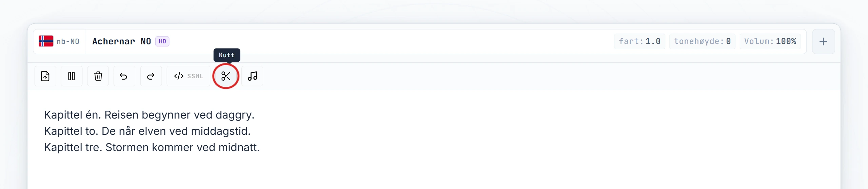This screenshot has width=868, height=189.
Task: Redo the last undone edit
Action: pos(151,76)
